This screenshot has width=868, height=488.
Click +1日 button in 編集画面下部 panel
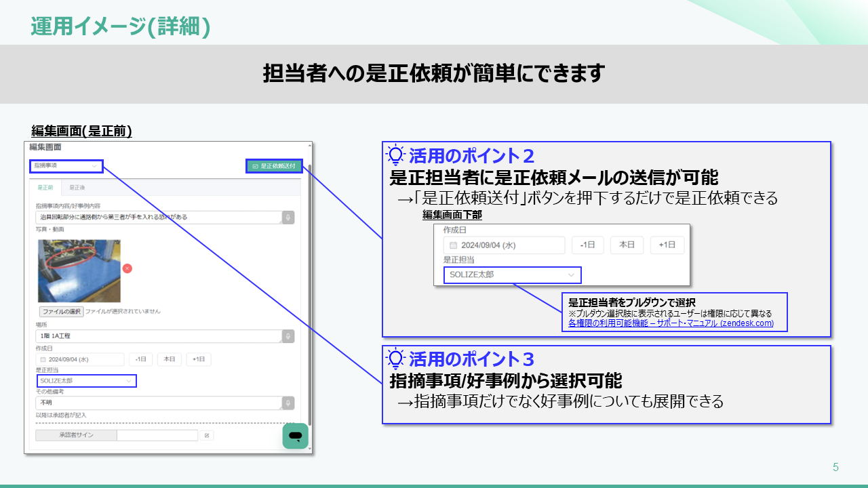[667, 245]
